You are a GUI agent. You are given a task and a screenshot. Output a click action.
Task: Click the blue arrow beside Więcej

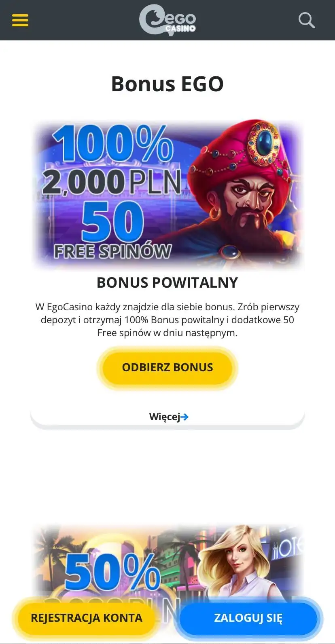[184, 417]
